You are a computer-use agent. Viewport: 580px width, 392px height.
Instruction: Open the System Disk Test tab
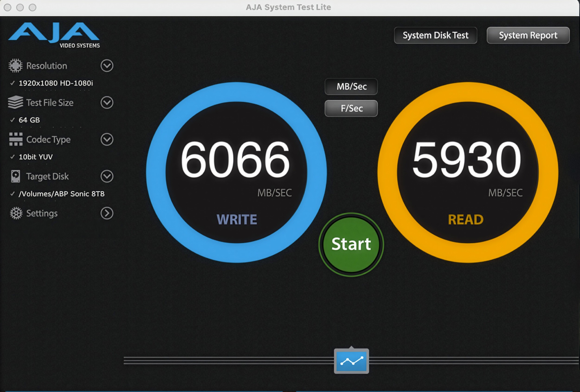pyautogui.click(x=435, y=35)
